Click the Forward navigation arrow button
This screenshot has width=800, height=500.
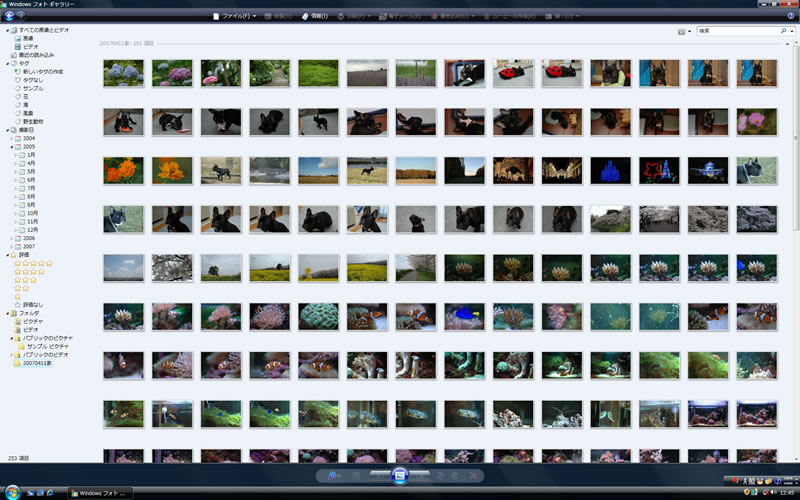tap(21, 15)
